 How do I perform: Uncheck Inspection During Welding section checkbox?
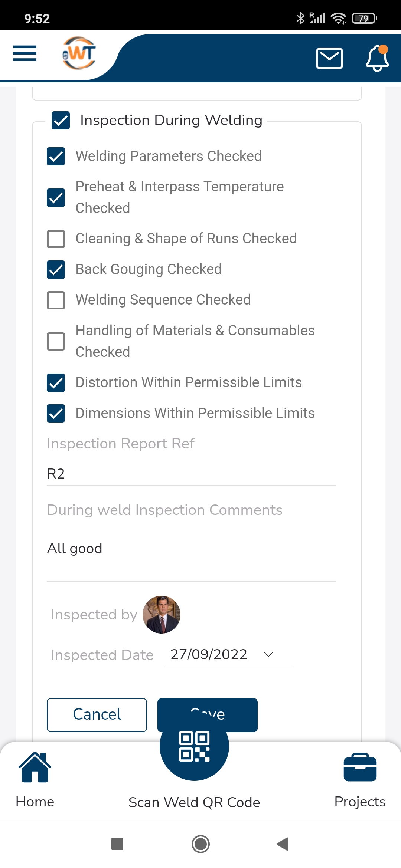click(61, 120)
